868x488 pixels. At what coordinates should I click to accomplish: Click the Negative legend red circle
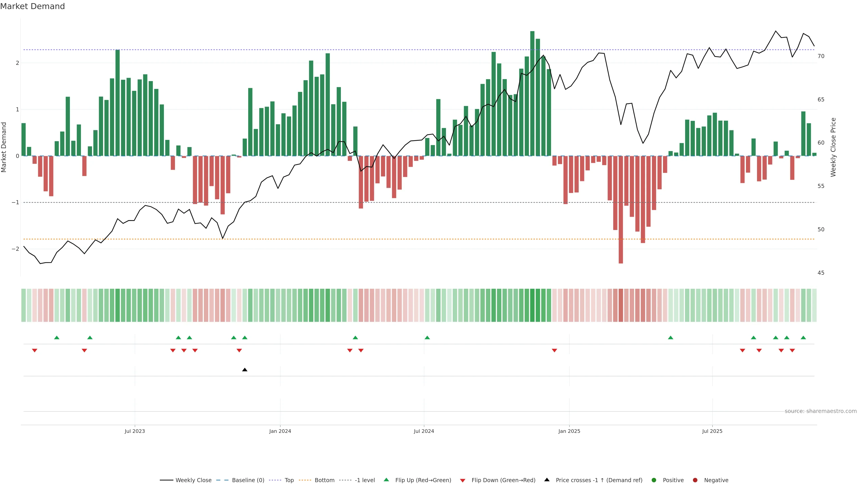click(x=695, y=480)
